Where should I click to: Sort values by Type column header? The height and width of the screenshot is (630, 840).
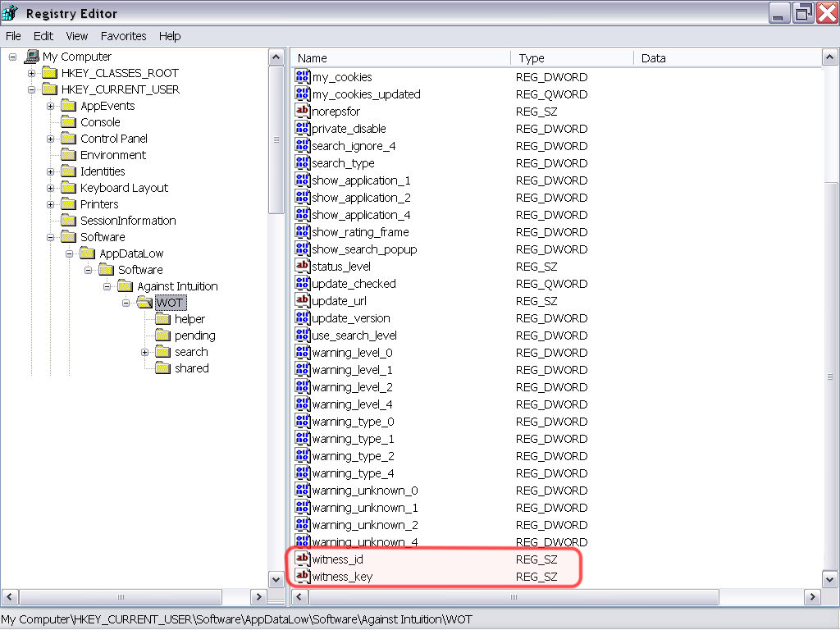click(572, 58)
